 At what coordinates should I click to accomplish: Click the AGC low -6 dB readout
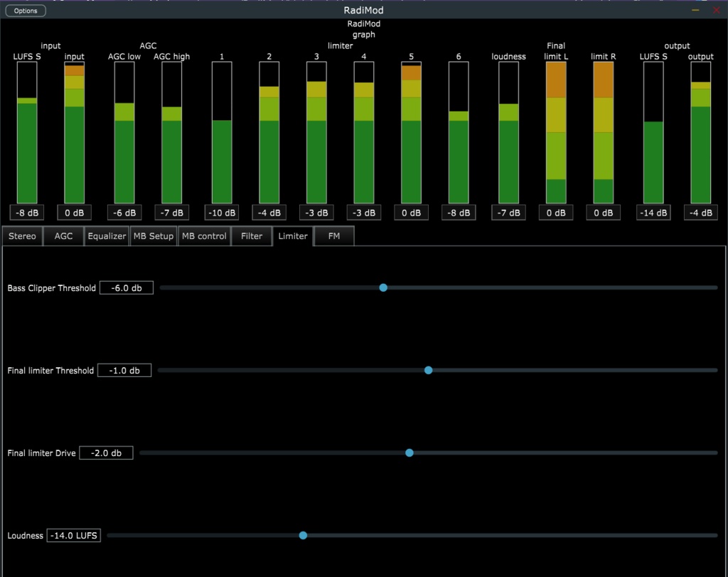click(124, 213)
